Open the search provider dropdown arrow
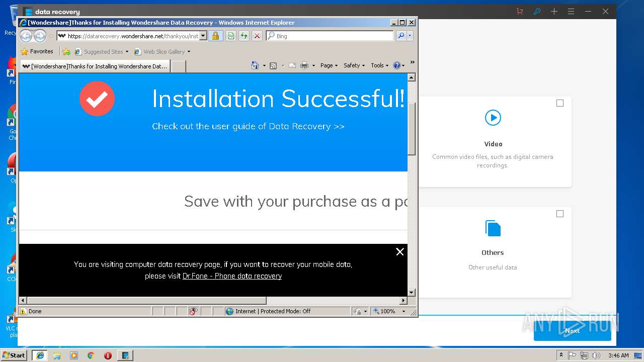Viewport: 644px width, 362px height. (x=410, y=36)
